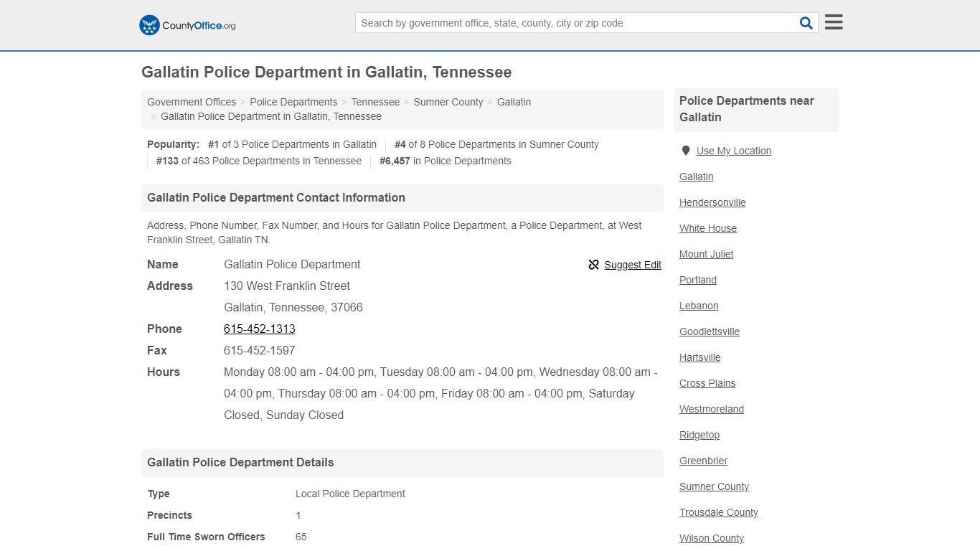Viewport: 980px width, 551px height.
Task: Open Cross Plains link
Action: click(707, 383)
